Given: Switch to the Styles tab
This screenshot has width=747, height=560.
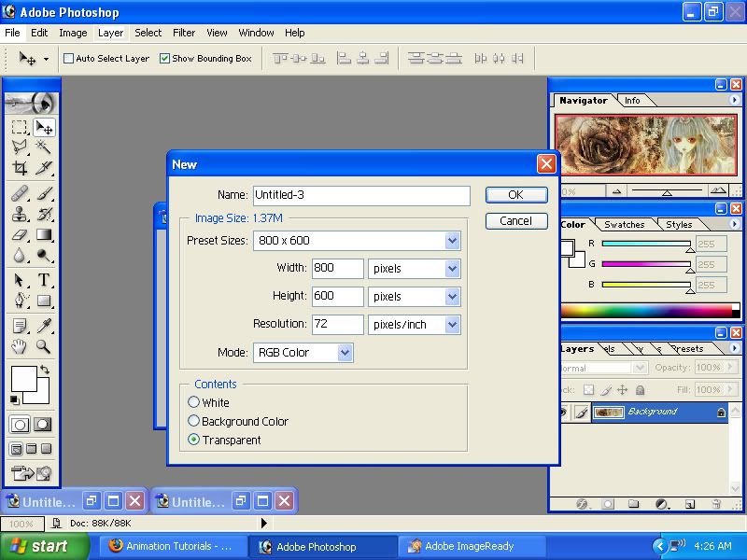Looking at the screenshot, I should pyautogui.click(x=679, y=225).
